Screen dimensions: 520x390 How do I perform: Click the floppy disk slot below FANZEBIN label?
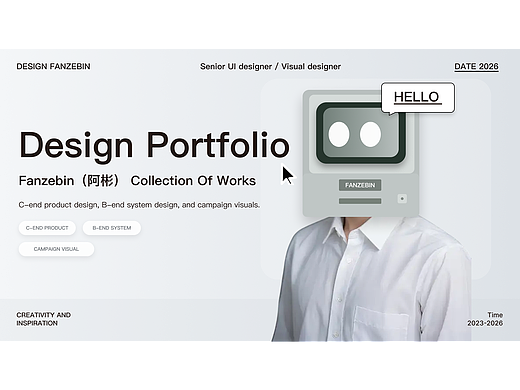click(x=360, y=201)
